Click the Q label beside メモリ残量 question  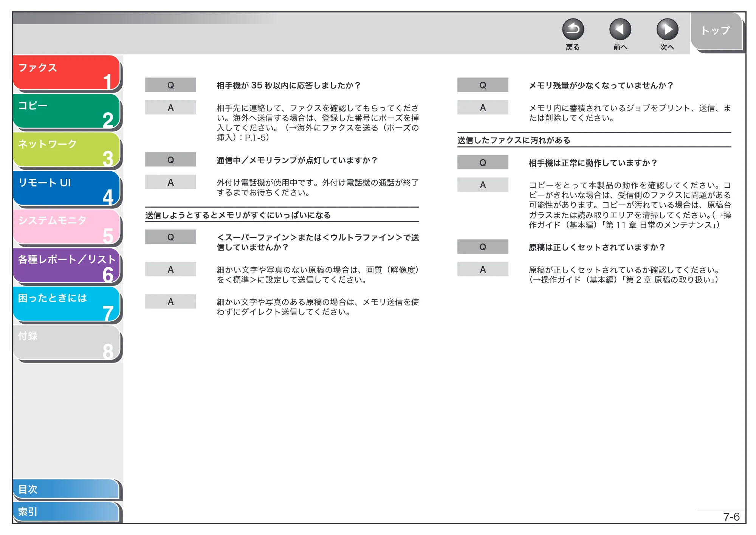tap(483, 85)
